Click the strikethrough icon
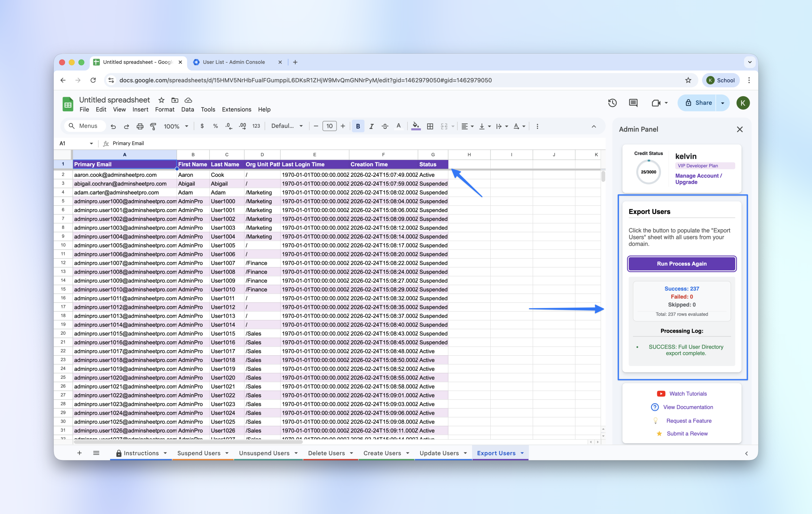 click(x=385, y=126)
